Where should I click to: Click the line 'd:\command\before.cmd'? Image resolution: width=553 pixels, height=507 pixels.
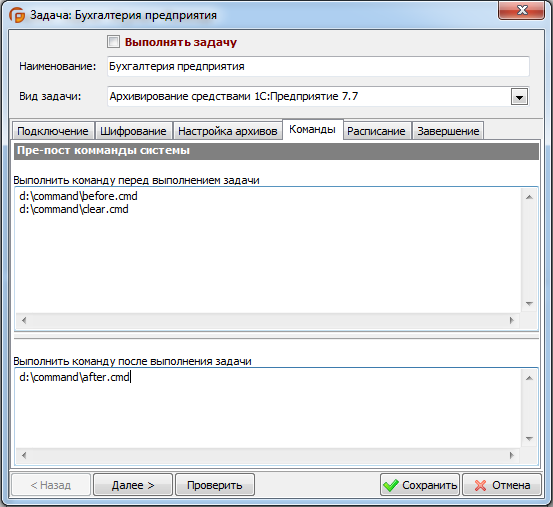[78, 196]
